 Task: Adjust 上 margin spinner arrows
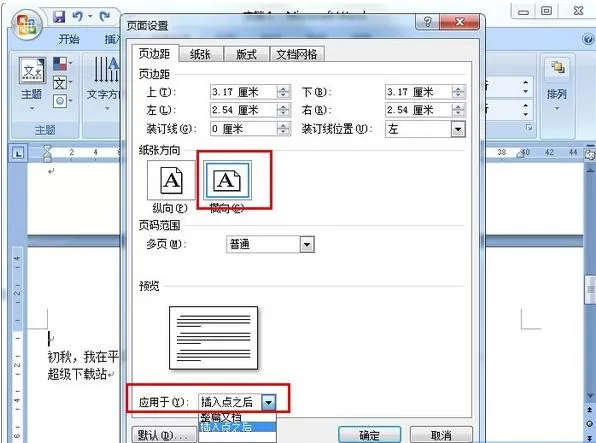[x=284, y=92]
